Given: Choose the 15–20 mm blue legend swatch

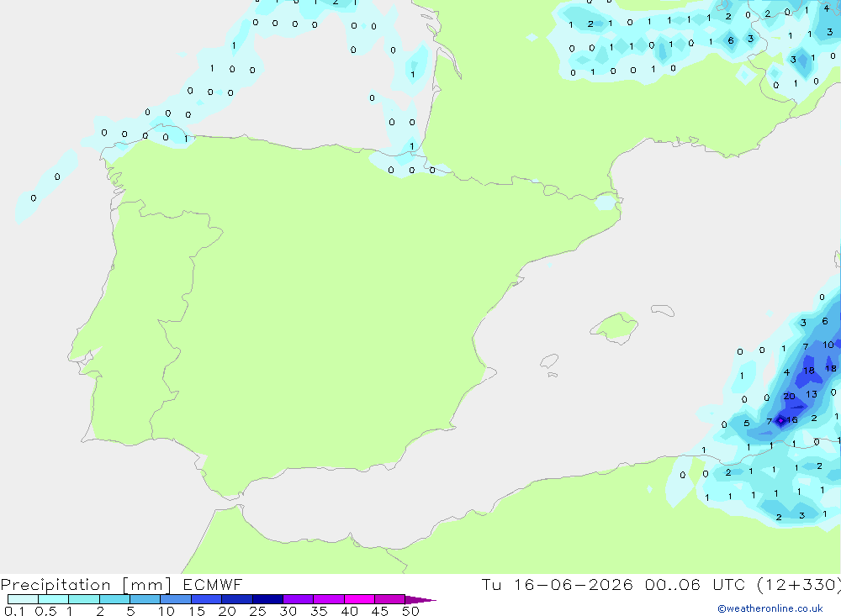Looking at the screenshot, I should point(206,599).
